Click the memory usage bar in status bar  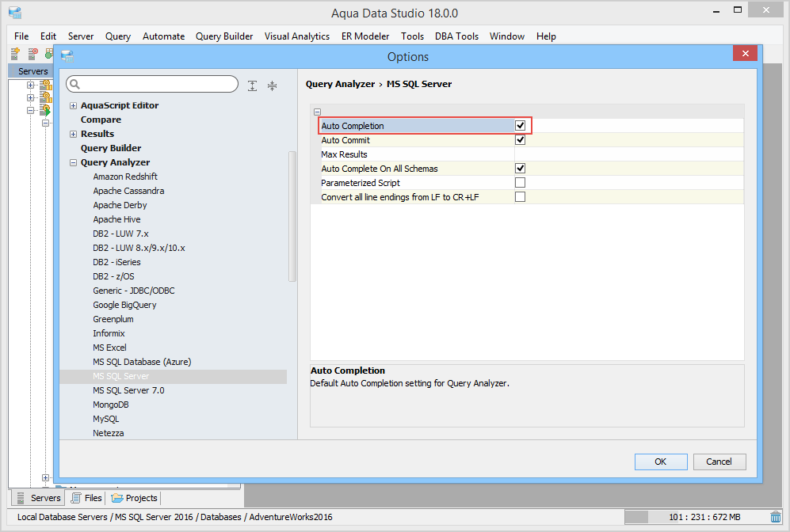[x=696, y=517]
